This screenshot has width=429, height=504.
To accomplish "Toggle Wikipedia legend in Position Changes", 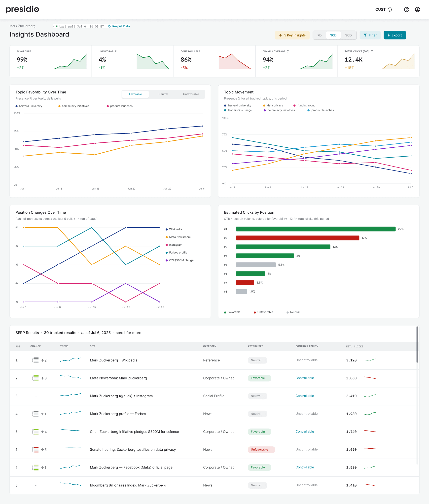I will tap(174, 229).
